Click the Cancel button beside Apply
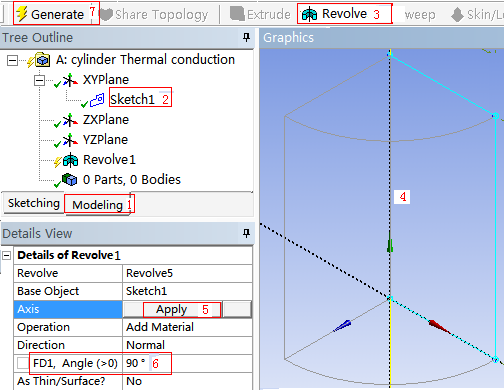 (237, 309)
